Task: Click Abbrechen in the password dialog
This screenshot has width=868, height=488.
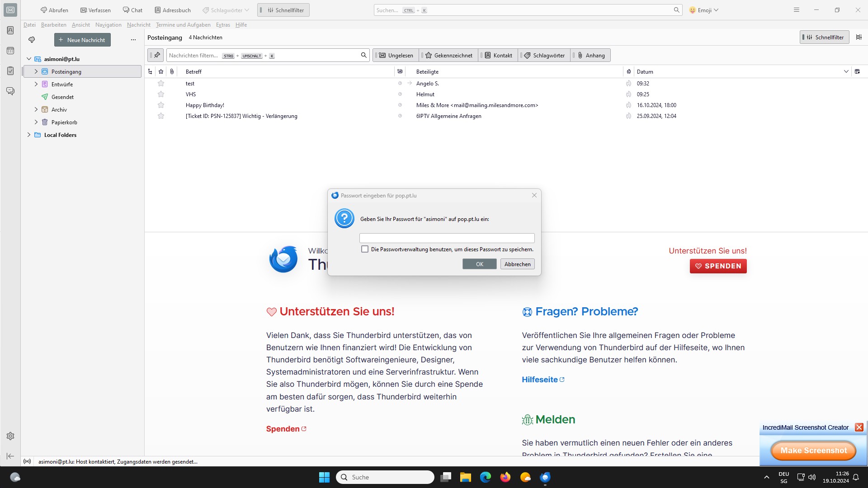Action: tap(517, 264)
